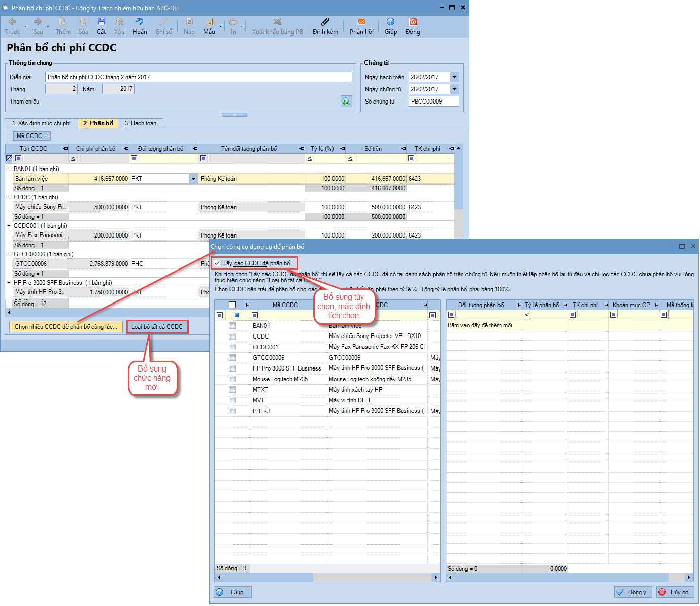Click Bấm vào đây để thêm mới row
Screen dimensions: 700x606
pyautogui.click(x=570, y=325)
